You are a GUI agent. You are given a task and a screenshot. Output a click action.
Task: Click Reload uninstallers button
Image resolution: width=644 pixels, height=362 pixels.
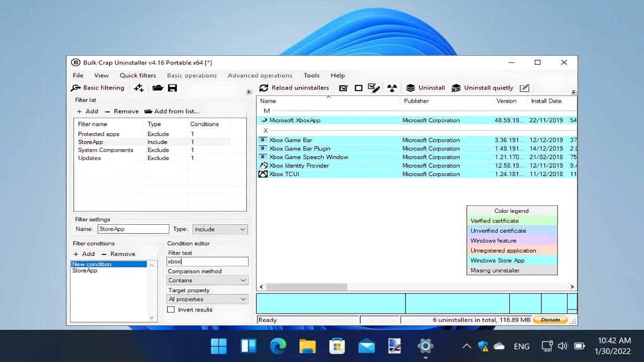pos(294,88)
